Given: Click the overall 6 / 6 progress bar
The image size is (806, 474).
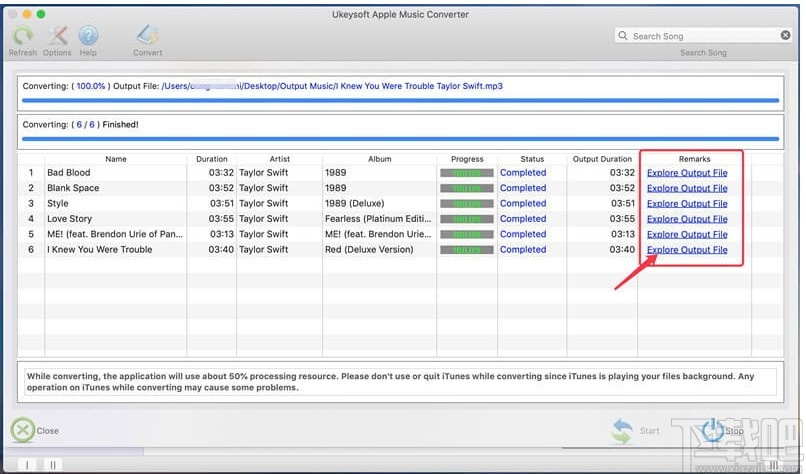Looking at the screenshot, I should (400, 139).
